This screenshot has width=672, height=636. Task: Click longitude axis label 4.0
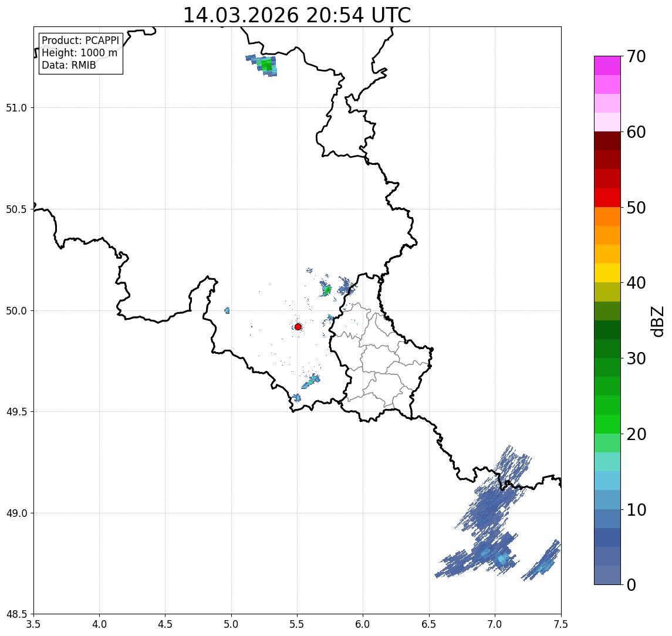pyautogui.click(x=99, y=624)
